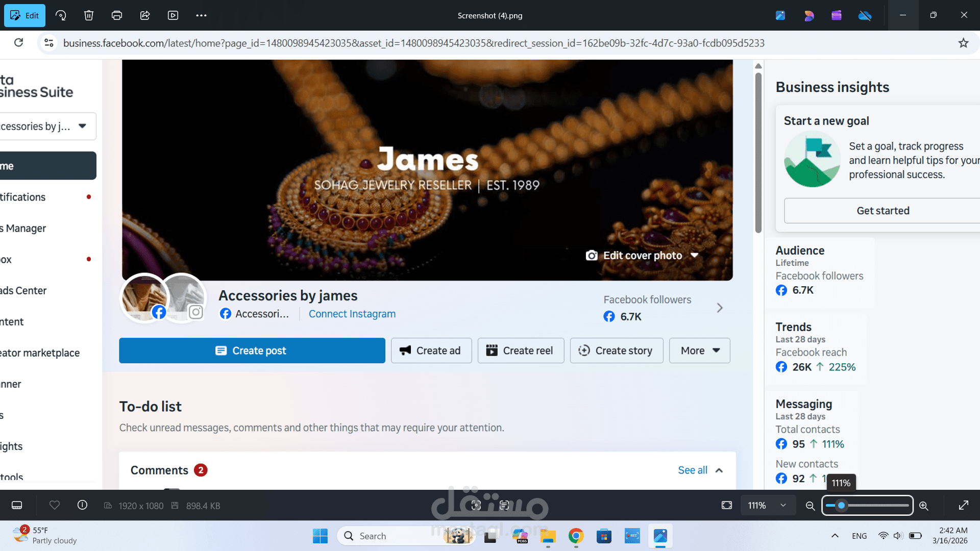Screen dimensions: 980x551
Task: Enter fullscreen with the diagonal arrows icon
Action: (964, 505)
